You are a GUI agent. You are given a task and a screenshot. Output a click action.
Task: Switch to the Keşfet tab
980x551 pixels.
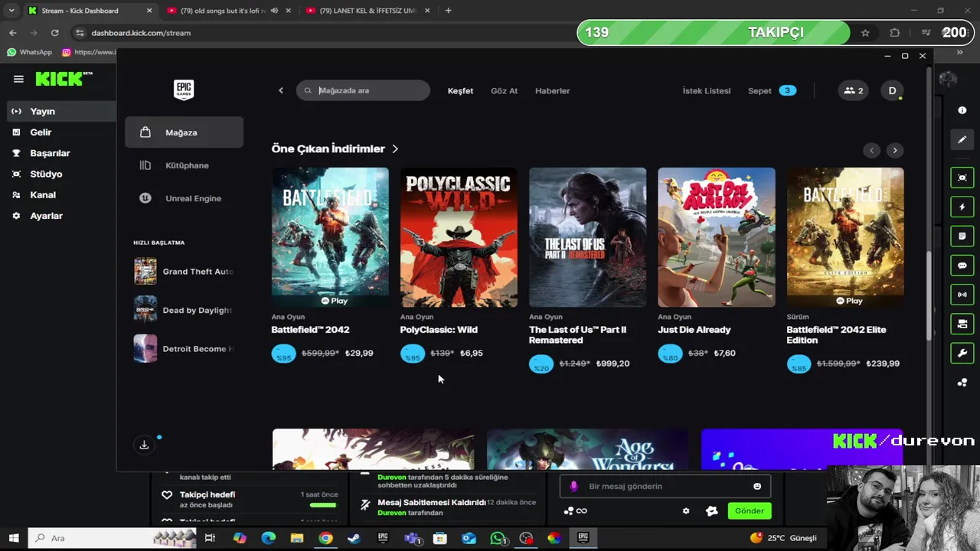[460, 90]
